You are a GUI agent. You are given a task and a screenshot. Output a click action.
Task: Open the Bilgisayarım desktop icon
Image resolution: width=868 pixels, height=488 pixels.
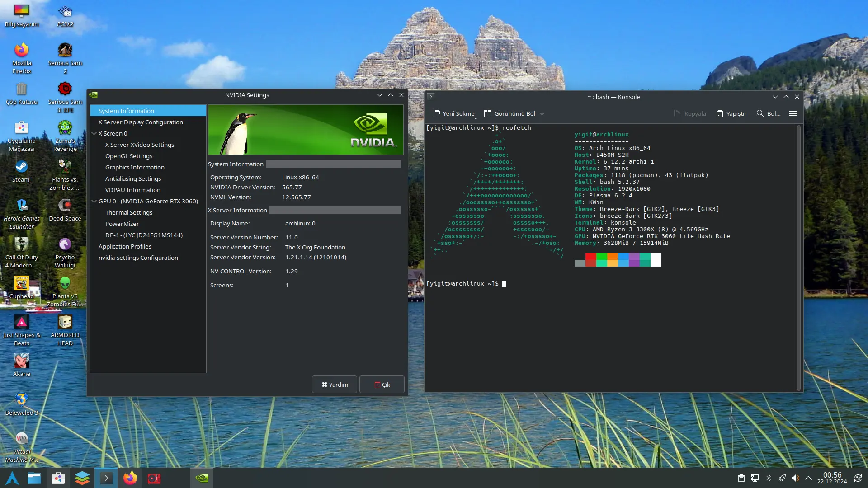[22, 15]
